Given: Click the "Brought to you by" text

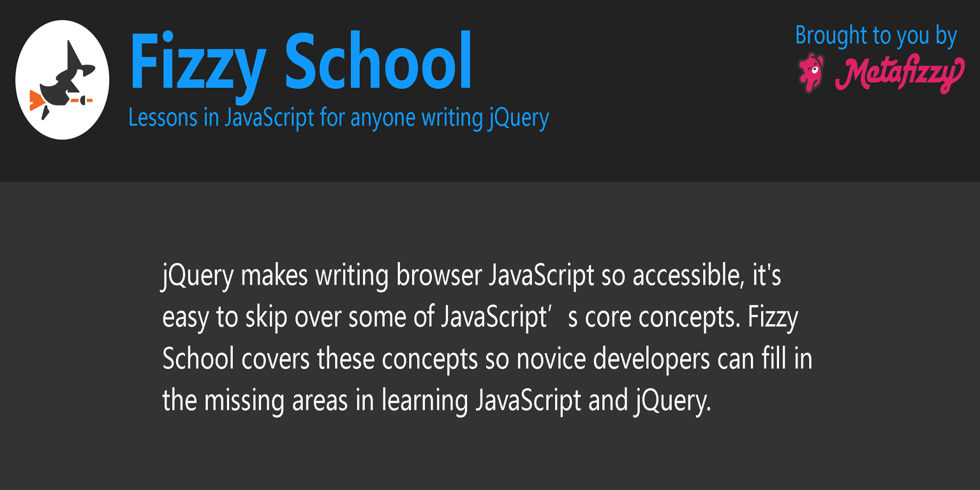Looking at the screenshot, I should 875,36.
